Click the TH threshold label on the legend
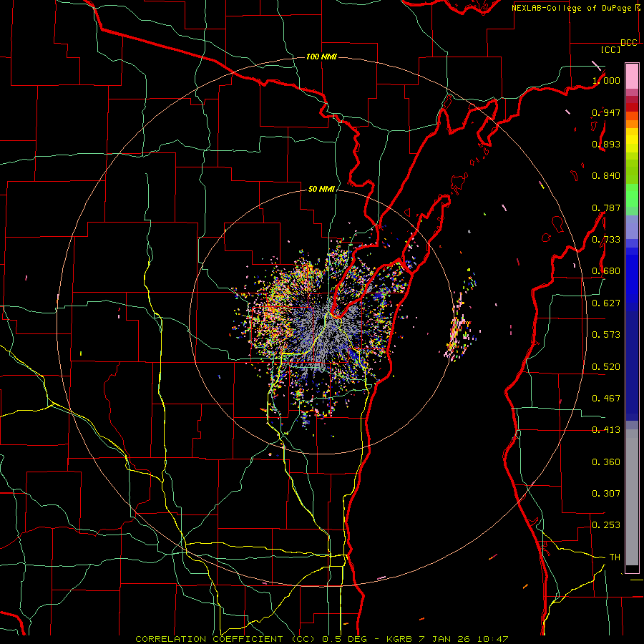Viewport: 644px width, 644px height. (x=615, y=557)
